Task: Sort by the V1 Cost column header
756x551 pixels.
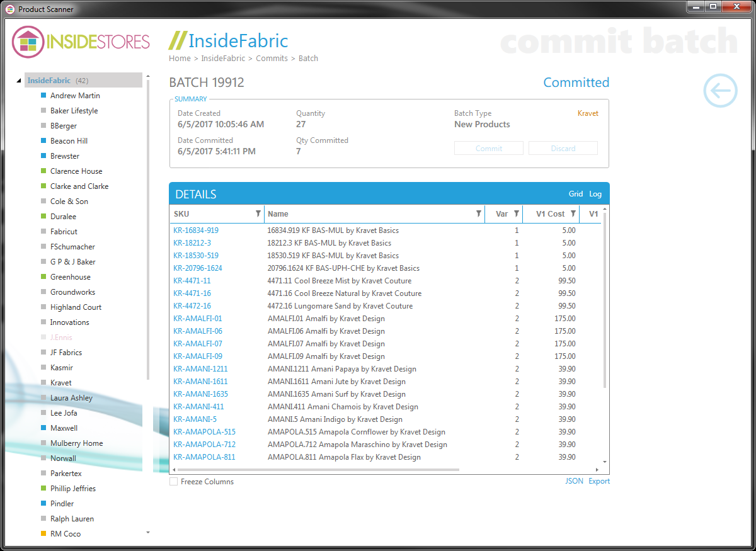Action: coord(550,214)
